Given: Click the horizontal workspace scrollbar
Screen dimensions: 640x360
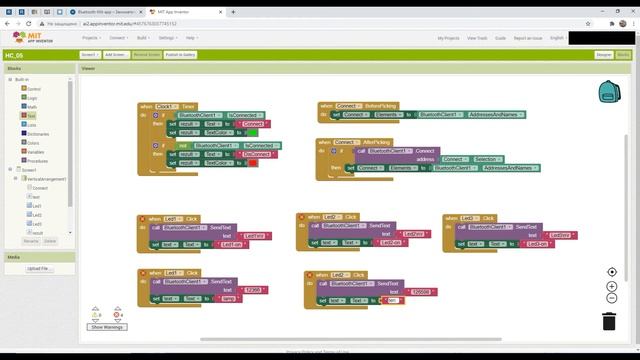Looking at the screenshot, I should click(351, 339).
